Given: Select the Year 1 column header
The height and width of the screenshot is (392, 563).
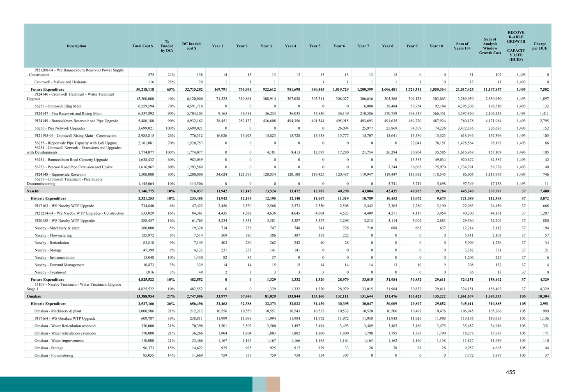Looking at the screenshot, I should tap(217, 46).
